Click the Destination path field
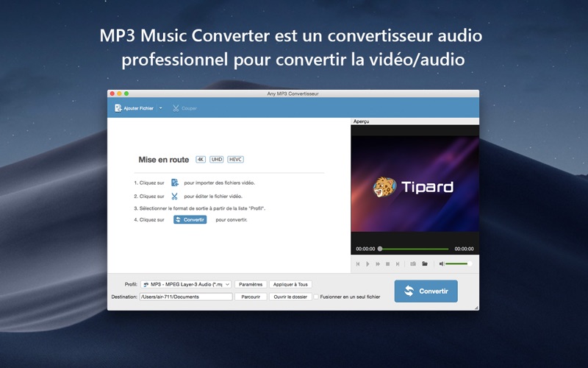 tap(186, 297)
